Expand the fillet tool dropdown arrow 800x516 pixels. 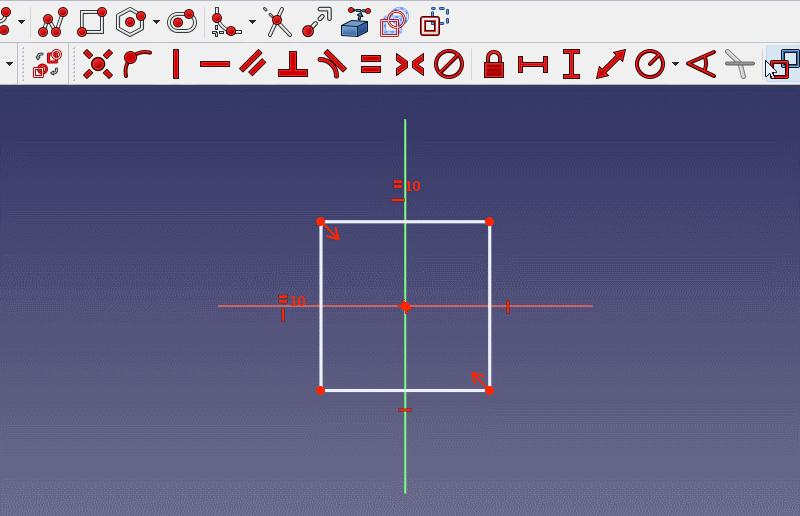pos(251,21)
